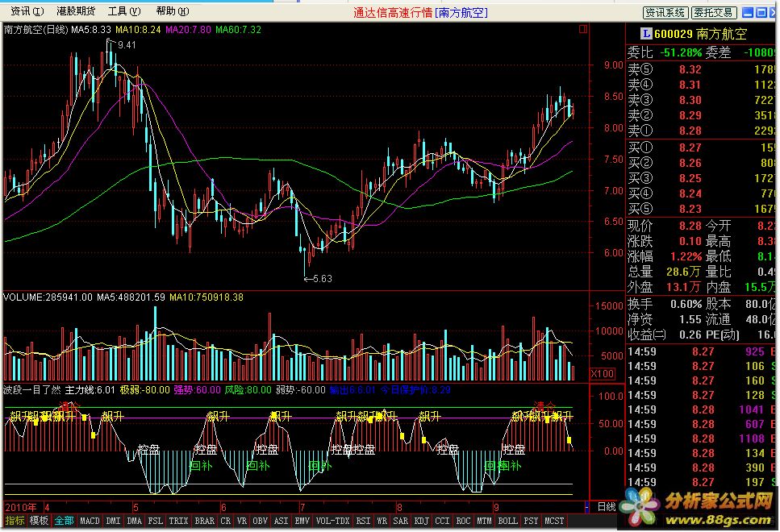Select the 指标 tab at the bottom
Viewport: 780px width, 532px height.
click(x=15, y=521)
